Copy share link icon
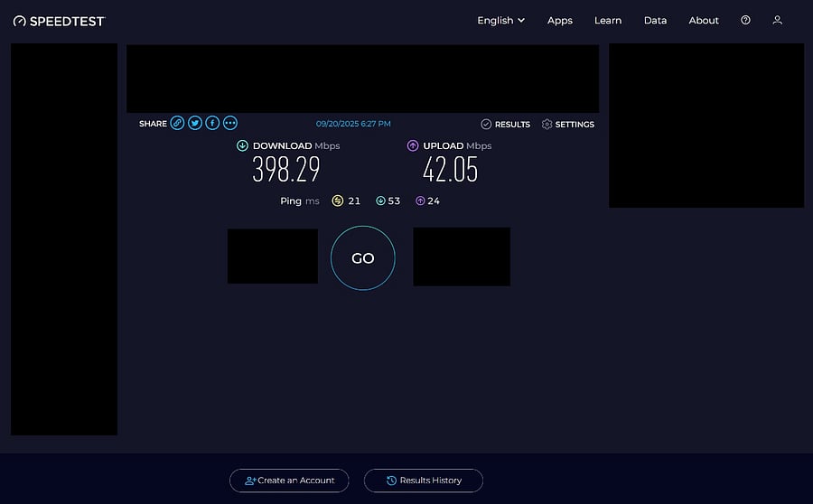813x504 pixels. tap(177, 123)
